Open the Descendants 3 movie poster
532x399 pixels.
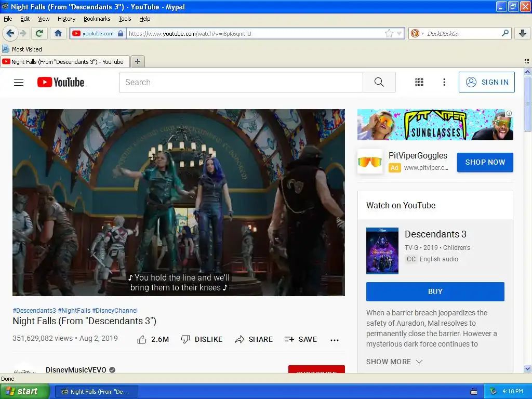pos(382,250)
